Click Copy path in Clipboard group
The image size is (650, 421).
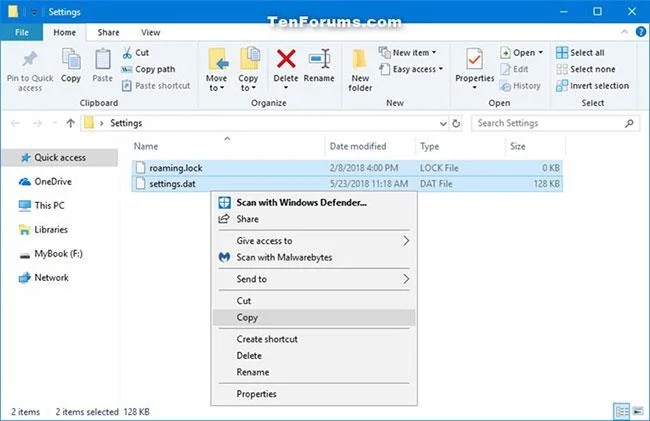tap(148, 69)
